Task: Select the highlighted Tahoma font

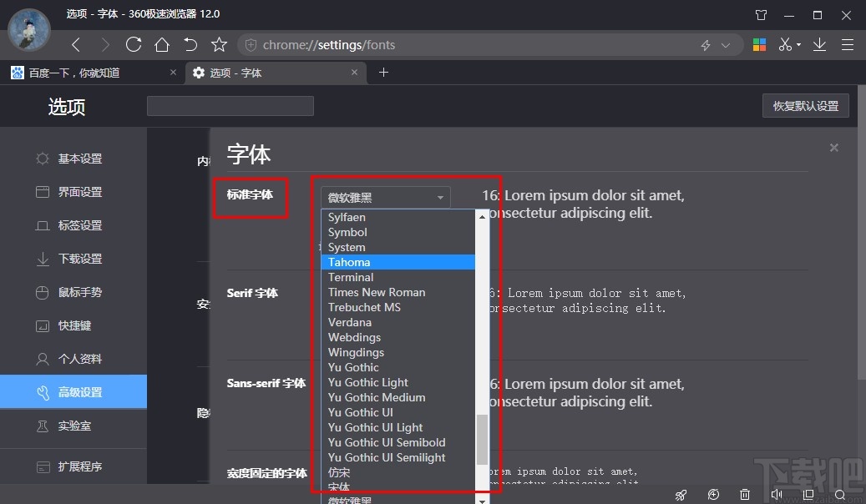Action: click(x=398, y=262)
